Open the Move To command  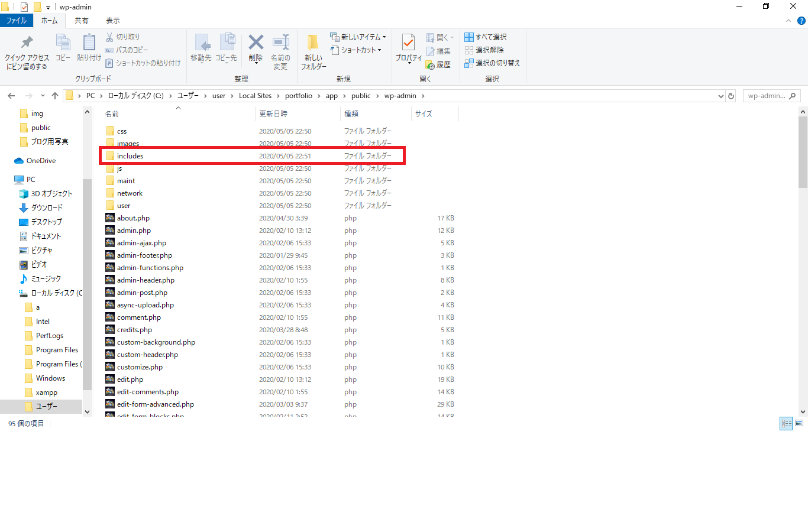201,48
